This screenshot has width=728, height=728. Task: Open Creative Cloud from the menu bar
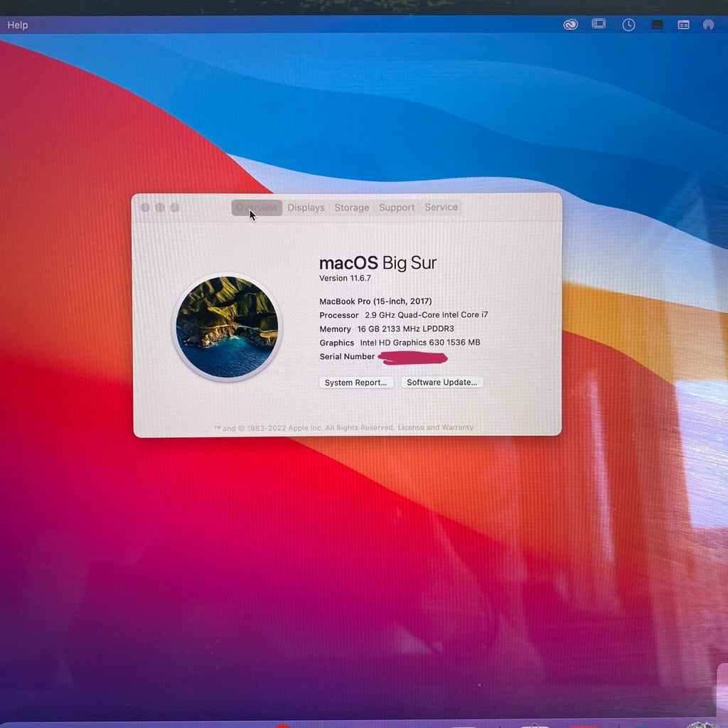pos(570,24)
